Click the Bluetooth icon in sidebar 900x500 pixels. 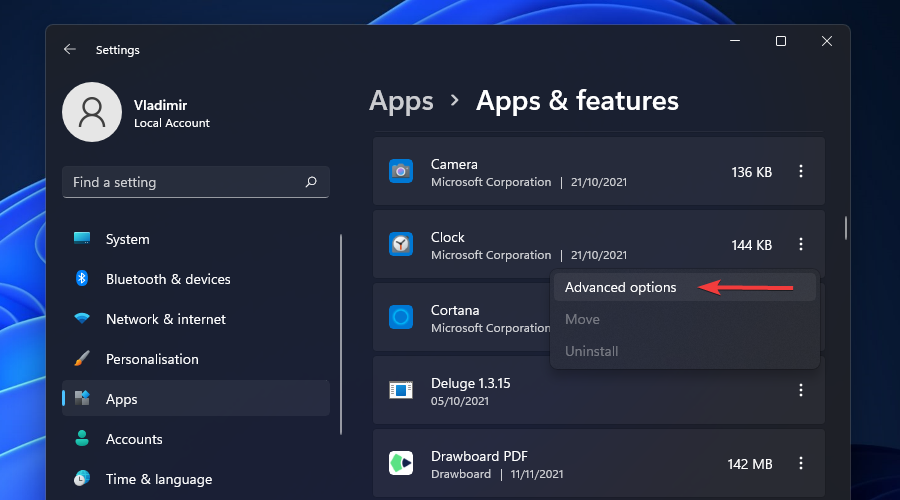pyautogui.click(x=82, y=278)
